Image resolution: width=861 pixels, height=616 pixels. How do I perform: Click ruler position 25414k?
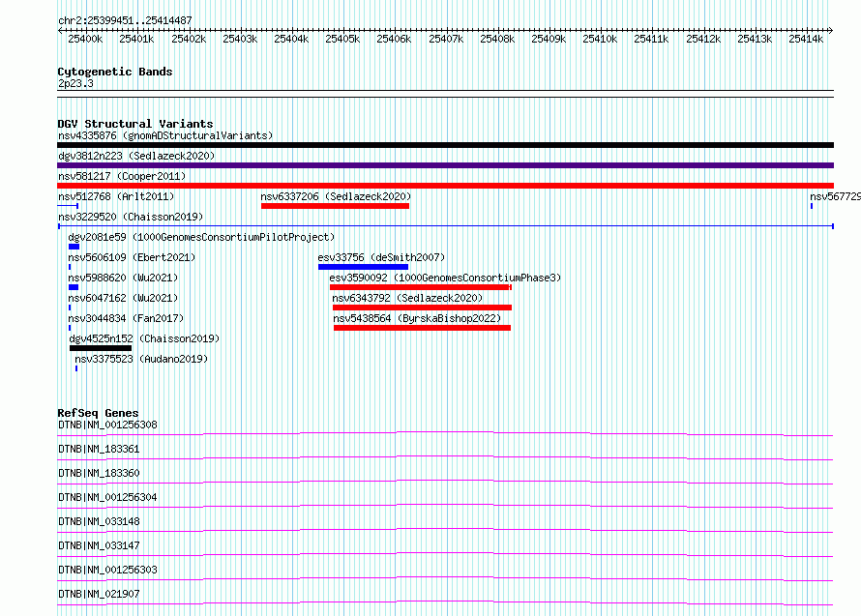point(806,39)
